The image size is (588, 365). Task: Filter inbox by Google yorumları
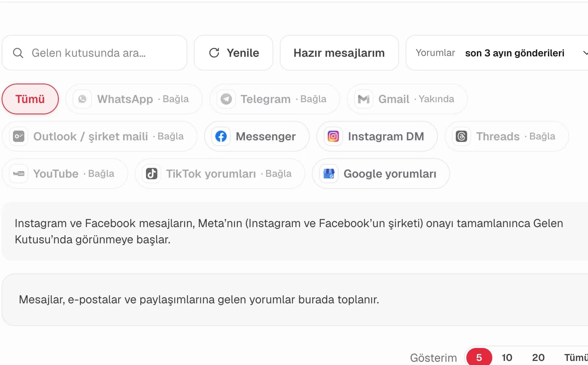(381, 174)
